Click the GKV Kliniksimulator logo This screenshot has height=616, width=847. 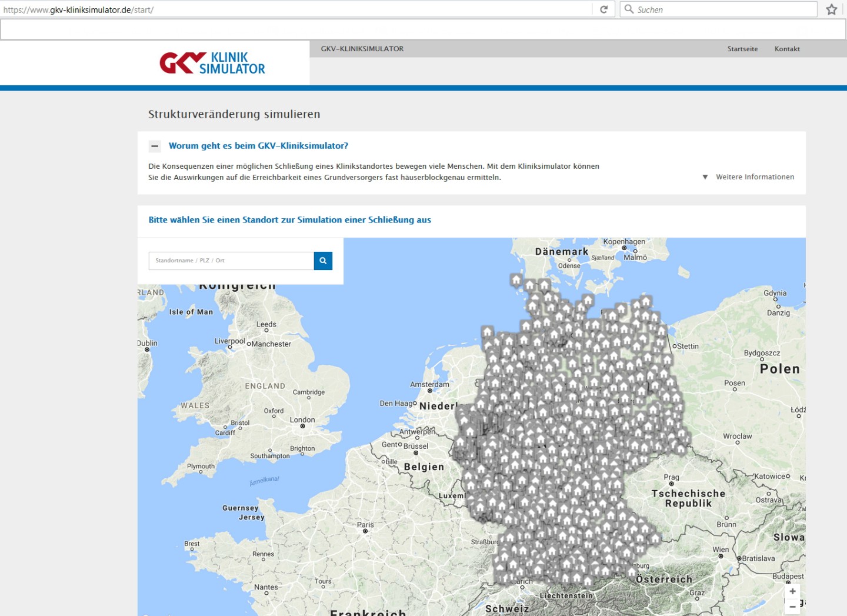[x=212, y=63]
